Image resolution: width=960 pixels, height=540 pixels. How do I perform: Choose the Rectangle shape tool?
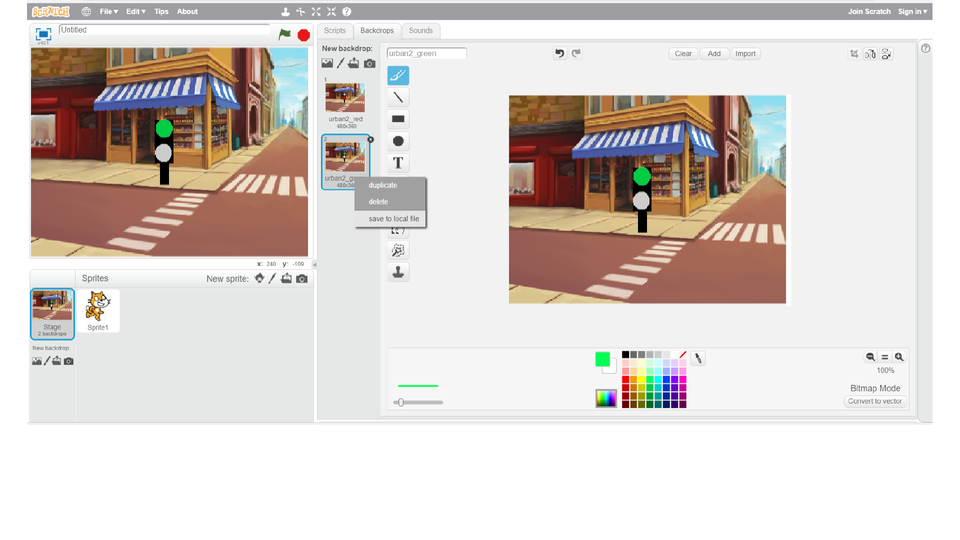click(x=398, y=119)
